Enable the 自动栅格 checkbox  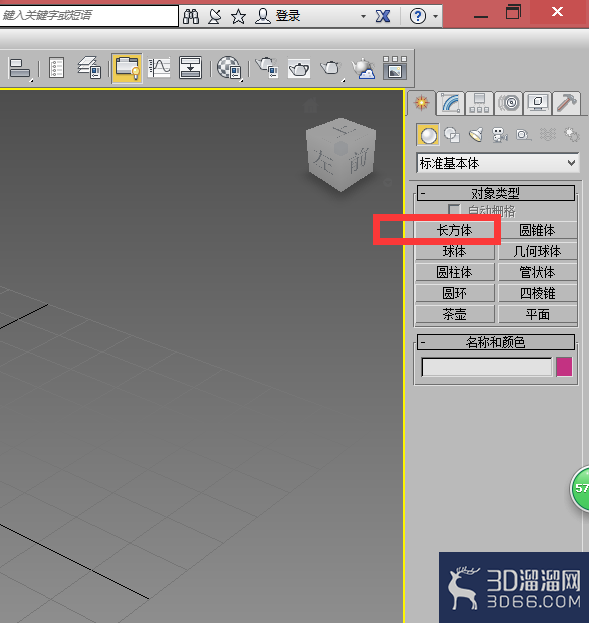click(x=453, y=210)
